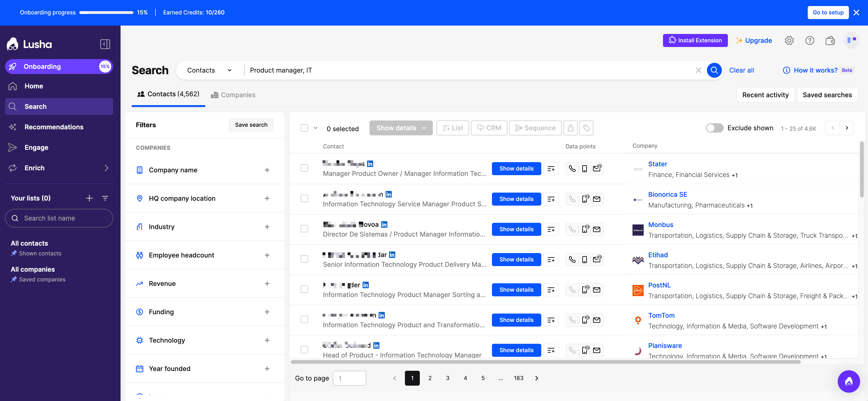Select the PostNL contact checkbox
This screenshot has height=401, width=868.
pos(304,289)
